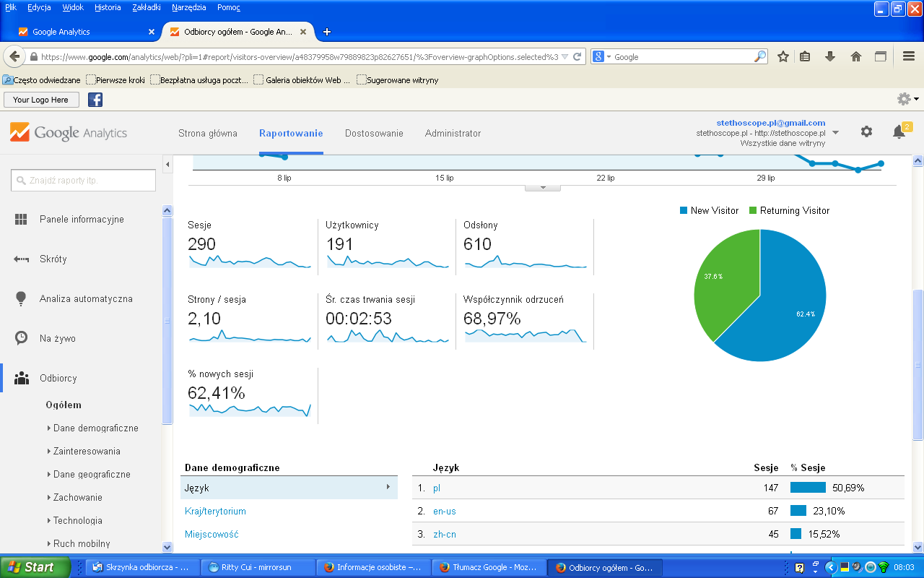Viewport: 924px width, 578px height.
Task: Open the Plik menu
Action: (x=11, y=7)
